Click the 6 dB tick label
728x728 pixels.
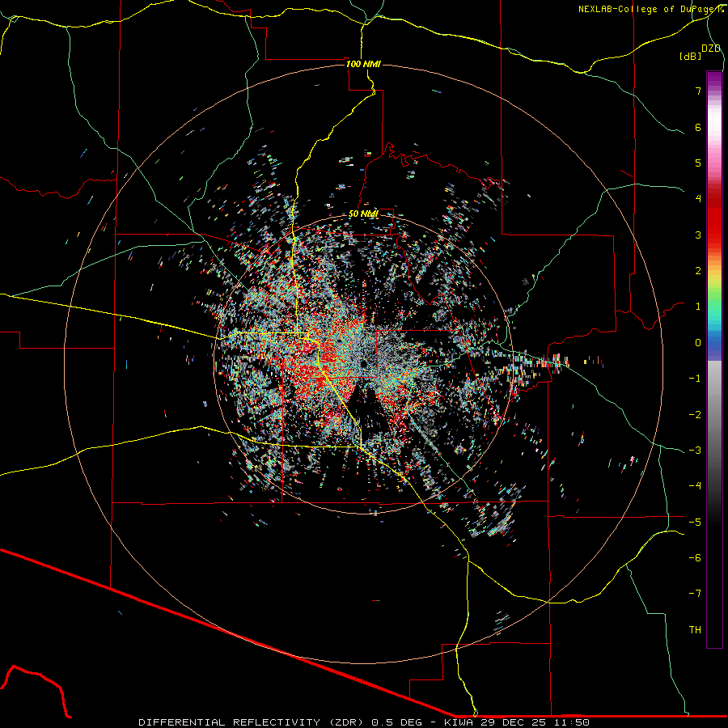pyautogui.click(x=698, y=127)
